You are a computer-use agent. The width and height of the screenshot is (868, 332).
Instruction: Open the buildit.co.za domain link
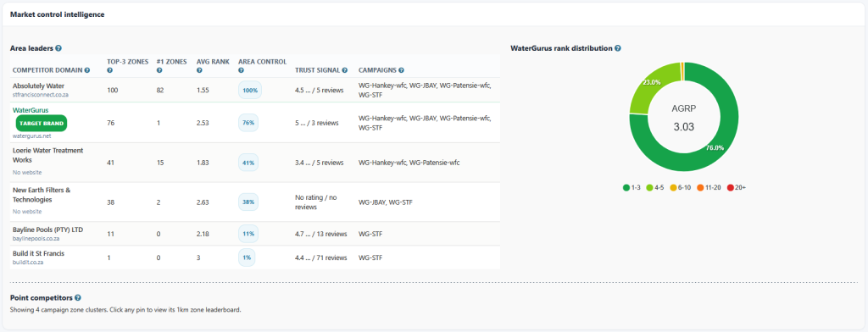[x=28, y=263]
